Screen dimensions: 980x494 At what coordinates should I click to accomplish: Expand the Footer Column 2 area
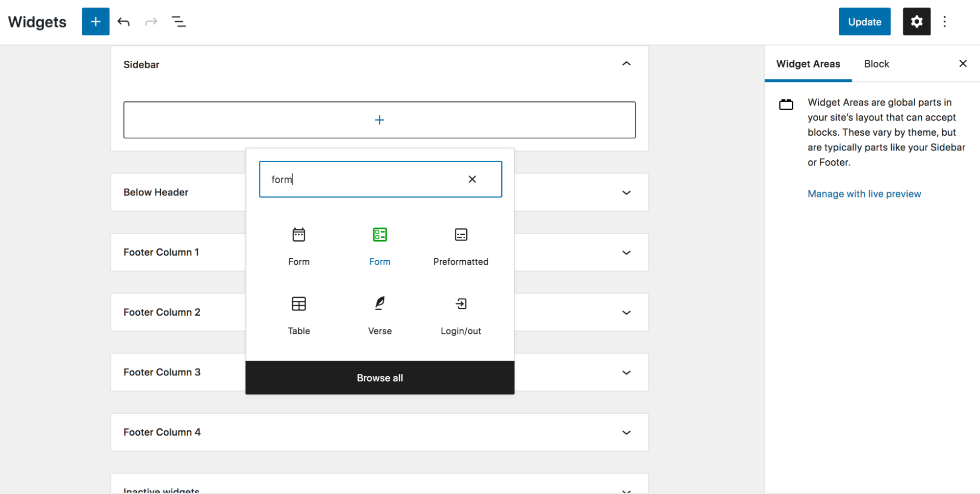pos(626,313)
